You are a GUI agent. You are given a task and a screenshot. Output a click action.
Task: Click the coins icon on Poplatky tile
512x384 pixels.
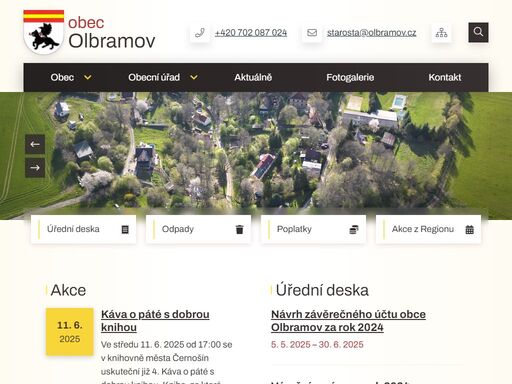[354, 229]
